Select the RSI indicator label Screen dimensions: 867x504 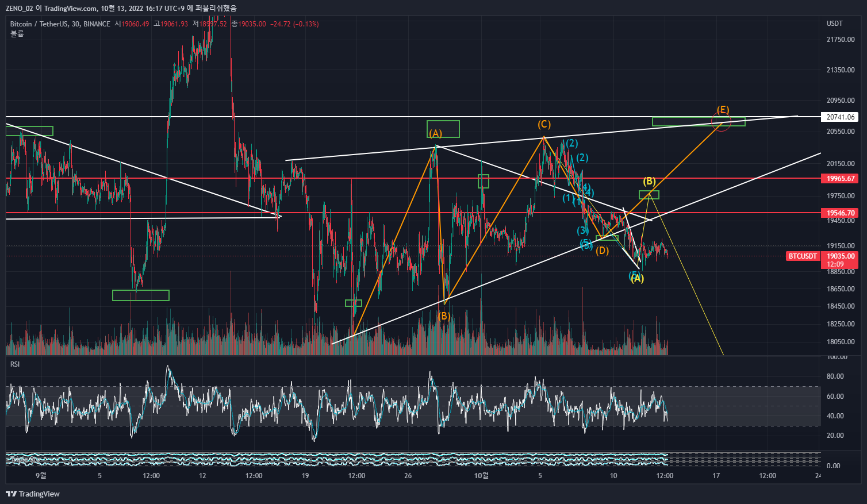click(15, 364)
